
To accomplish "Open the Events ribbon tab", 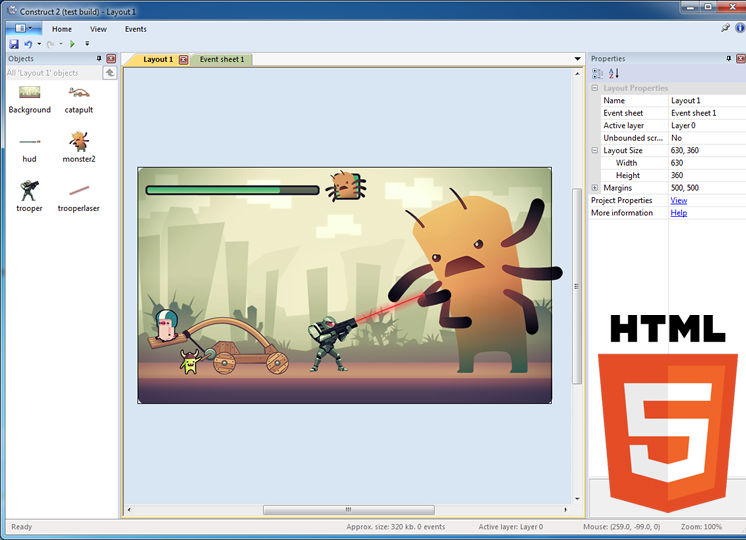I will [136, 29].
